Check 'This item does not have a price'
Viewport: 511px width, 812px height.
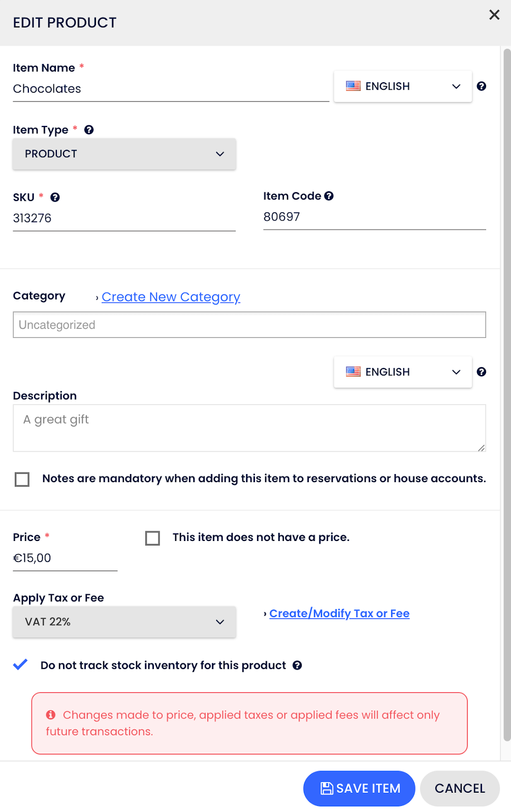click(152, 538)
